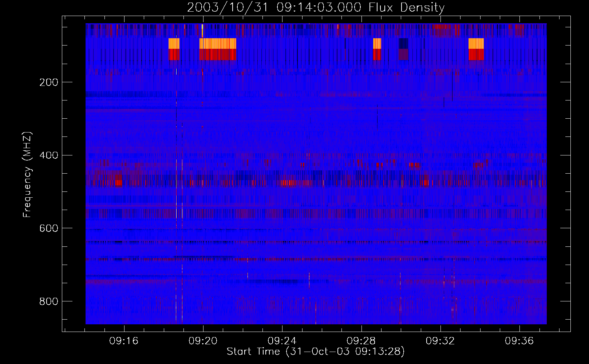Click the 09:36 time tick label

point(519,341)
